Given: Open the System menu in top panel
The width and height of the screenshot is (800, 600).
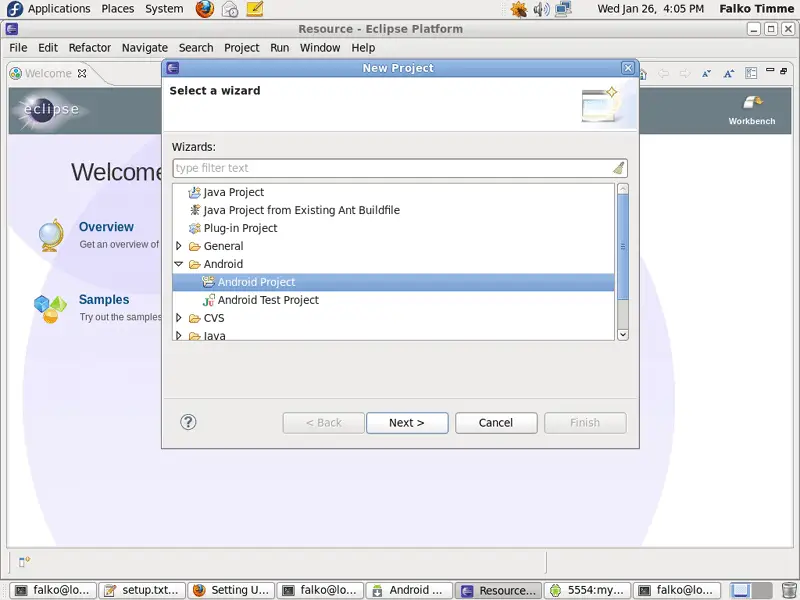Looking at the screenshot, I should (164, 9).
